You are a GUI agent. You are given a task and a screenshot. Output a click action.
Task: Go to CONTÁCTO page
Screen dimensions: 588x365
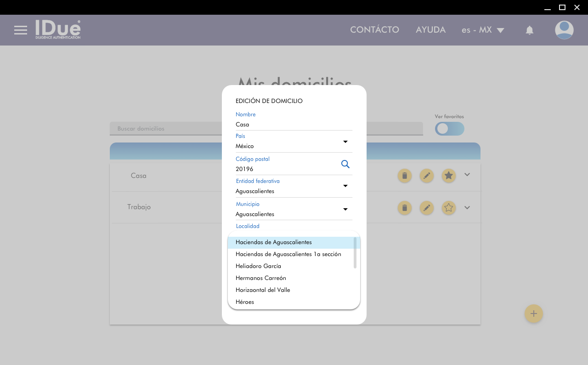(x=374, y=30)
